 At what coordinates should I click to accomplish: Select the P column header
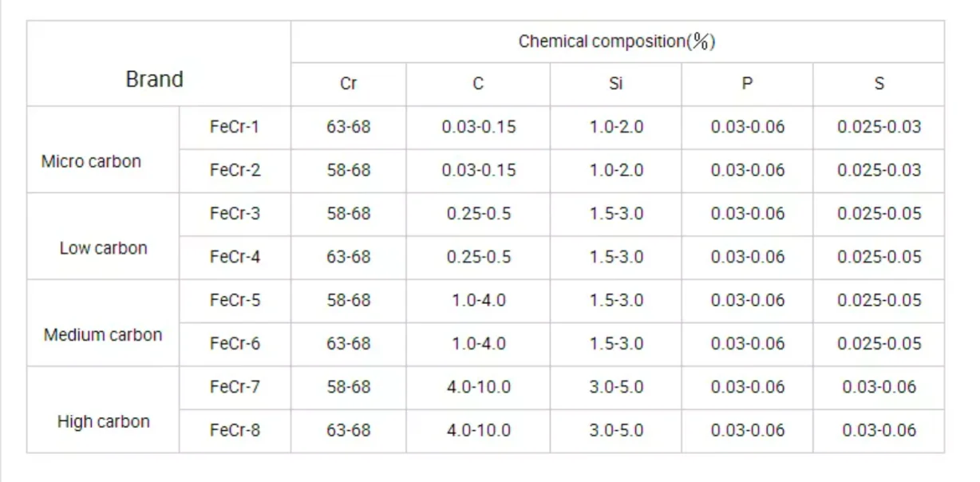[747, 84]
